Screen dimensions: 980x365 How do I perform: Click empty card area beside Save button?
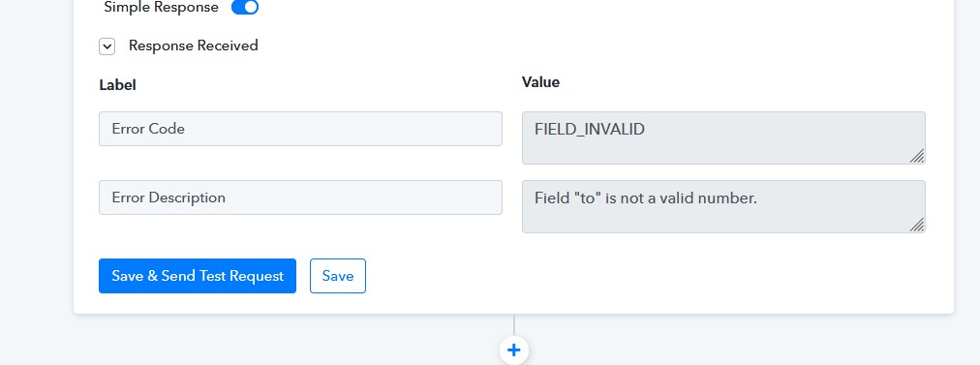[x=625, y=276]
